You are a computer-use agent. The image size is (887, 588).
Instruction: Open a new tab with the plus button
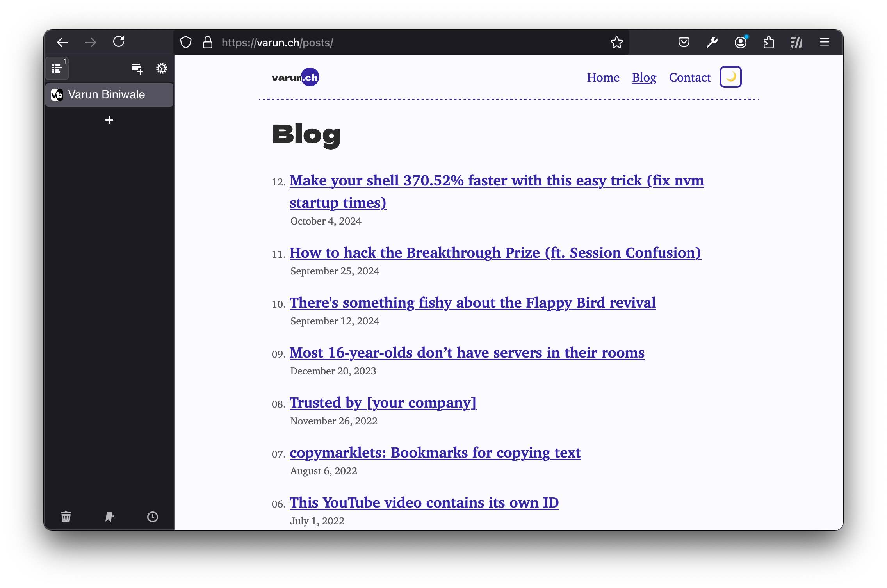(x=109, y=120)
